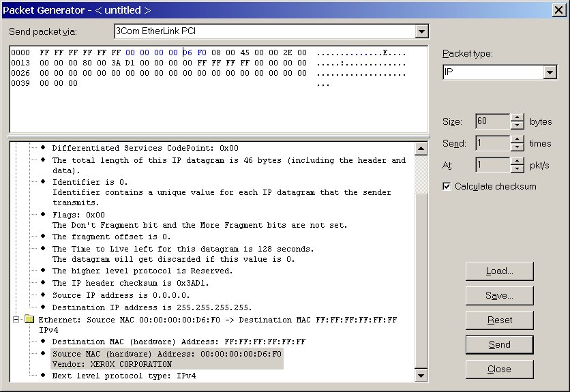Click into the Send times field
Viewport: 570px width, 392px height.
point(493,143)
